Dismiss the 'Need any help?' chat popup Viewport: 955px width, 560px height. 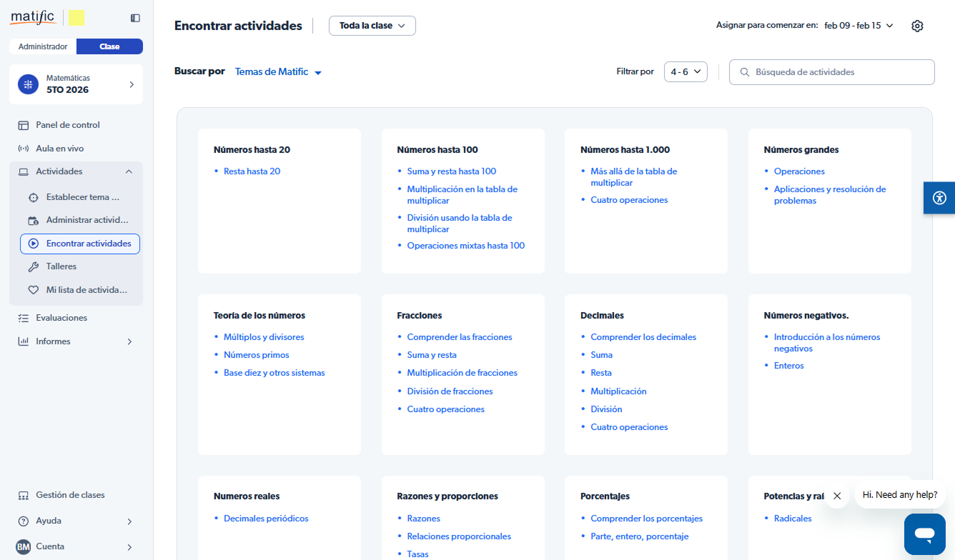click(837, 495)
